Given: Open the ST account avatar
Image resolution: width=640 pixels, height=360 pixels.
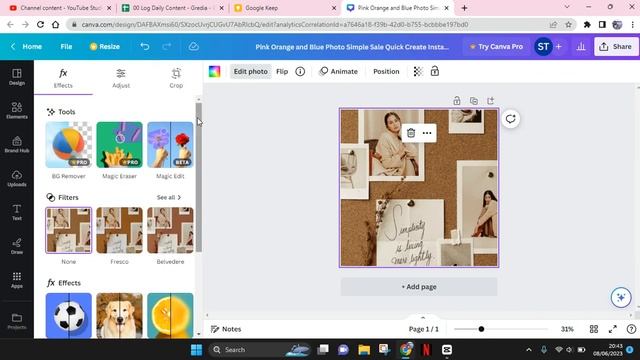Looking at the screenshot, I should [543, 47].
